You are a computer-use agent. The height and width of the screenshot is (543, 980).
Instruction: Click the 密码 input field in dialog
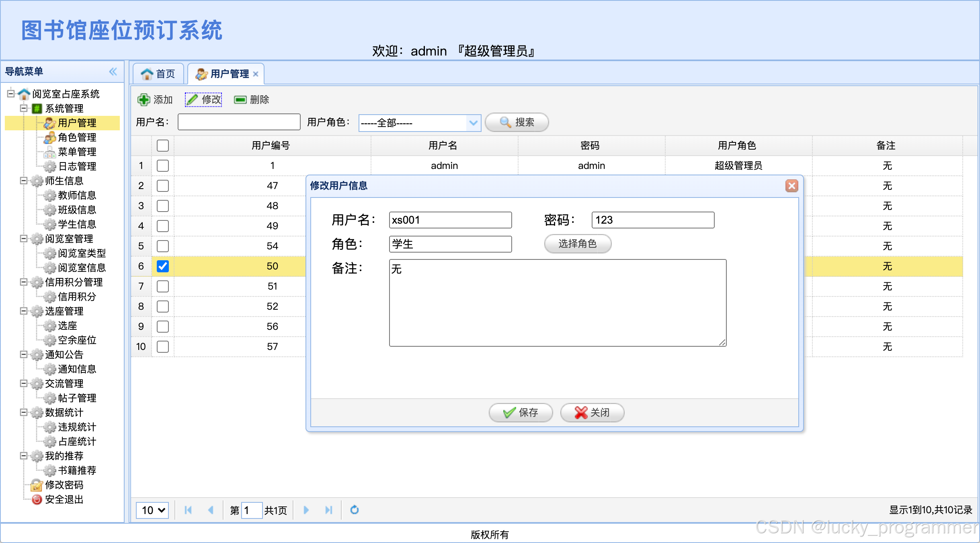(x=652, y=220)
